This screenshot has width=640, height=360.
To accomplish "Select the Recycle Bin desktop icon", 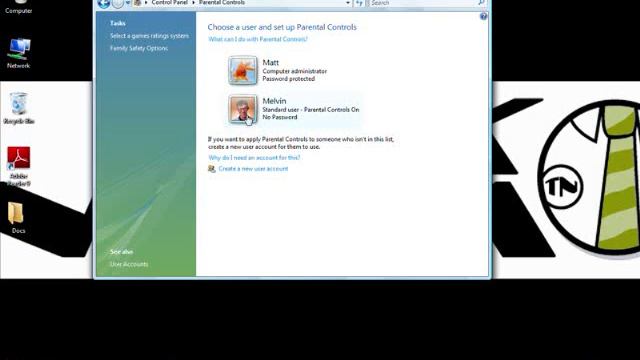I will [18, 108].
